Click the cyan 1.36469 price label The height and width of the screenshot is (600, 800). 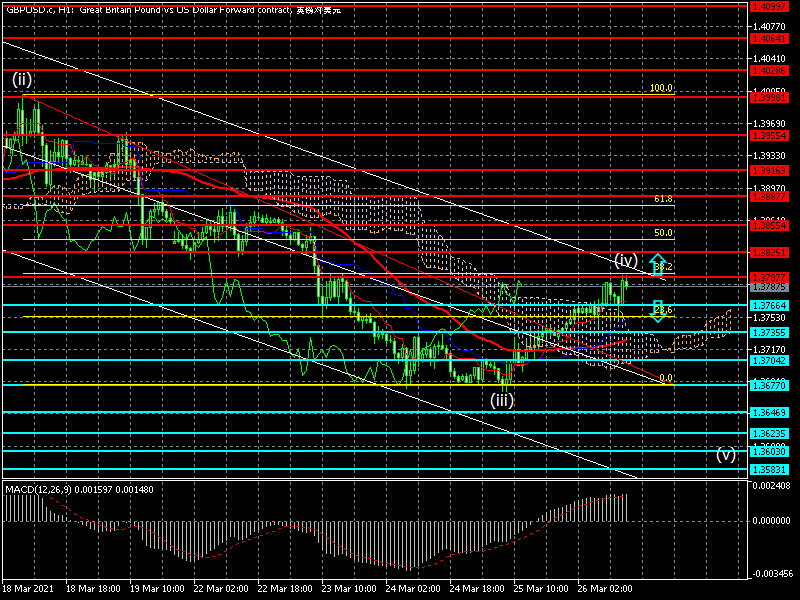(x=769, y=413)
